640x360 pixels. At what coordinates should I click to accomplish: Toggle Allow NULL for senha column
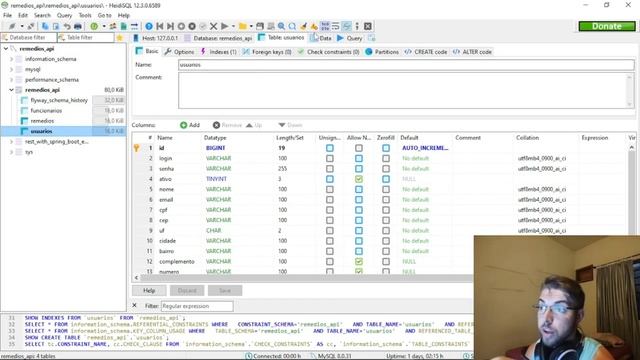tap(359, 169)
